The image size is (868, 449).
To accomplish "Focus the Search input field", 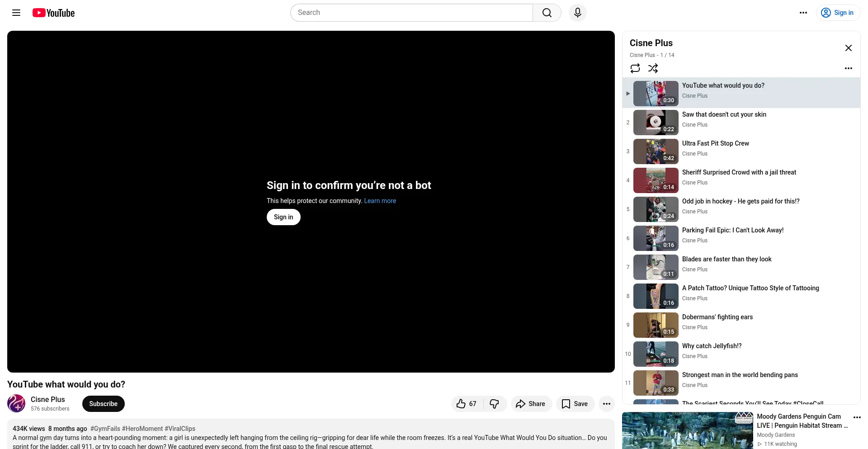I will pos(411,13).
